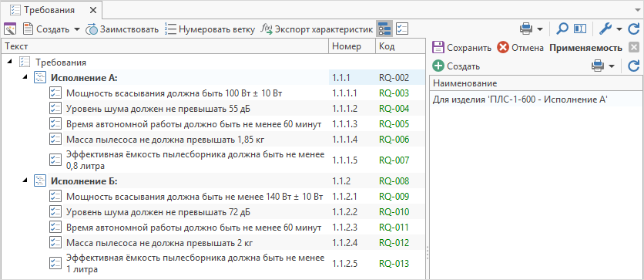Click the leftmost calendar-wand toolbar icon
Screen dimensions: 644x280
click(x=9, y=29)
